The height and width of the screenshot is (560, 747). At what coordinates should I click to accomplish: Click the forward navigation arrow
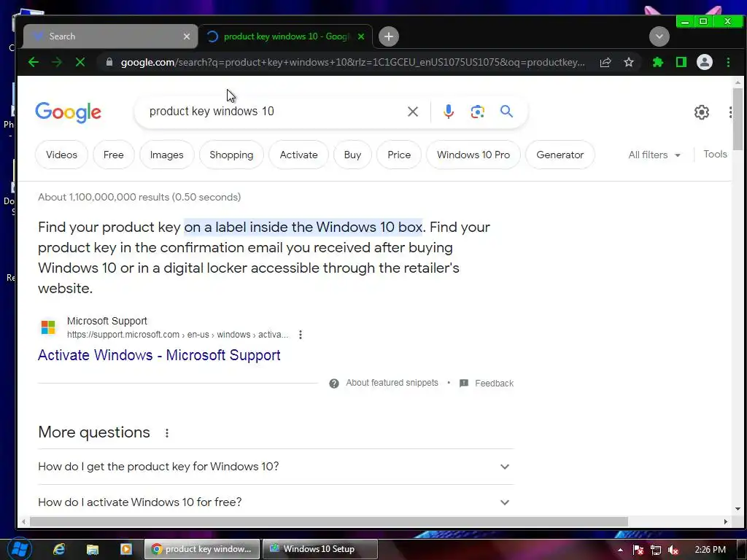pos(57,63)
